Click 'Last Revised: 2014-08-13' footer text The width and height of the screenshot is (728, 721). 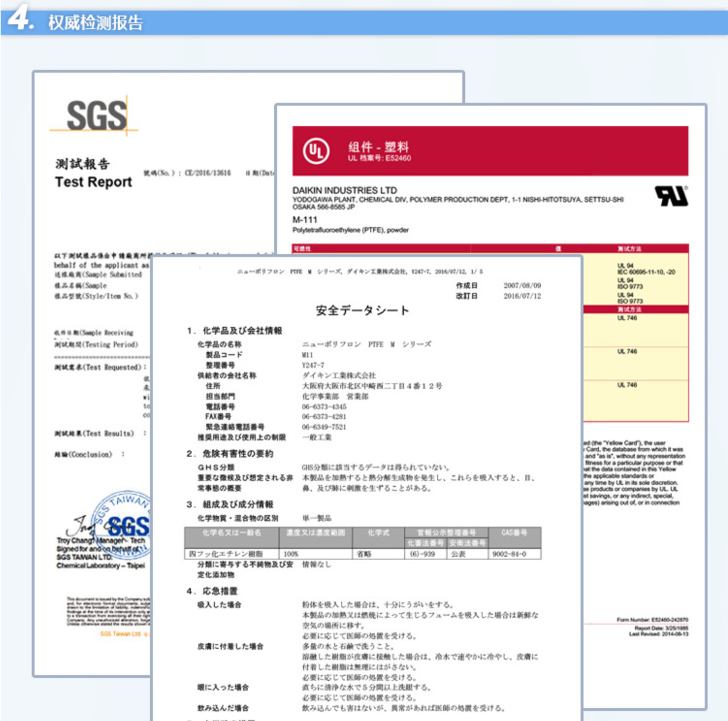tap(658, 634)
